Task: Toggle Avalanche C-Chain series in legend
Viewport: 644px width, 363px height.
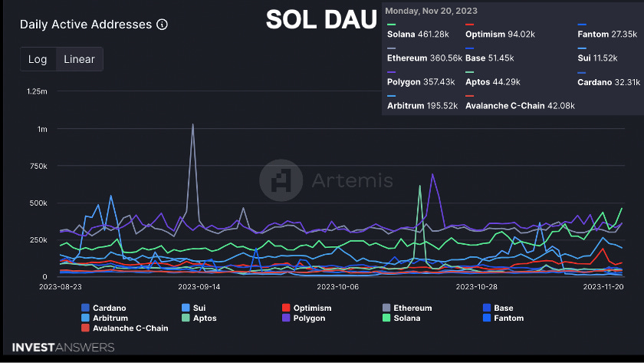Action: (x=125, y=328)
